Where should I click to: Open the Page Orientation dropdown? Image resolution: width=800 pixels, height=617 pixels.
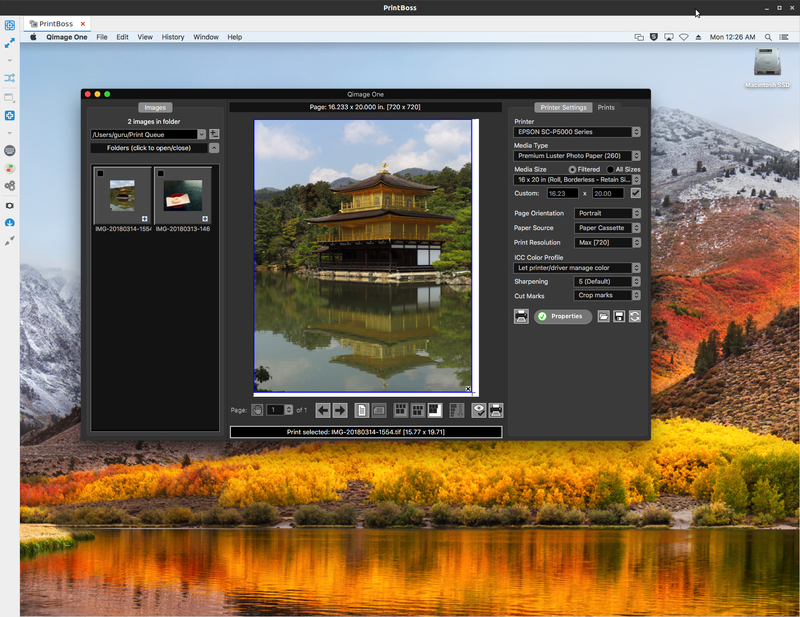click(607, 213)
